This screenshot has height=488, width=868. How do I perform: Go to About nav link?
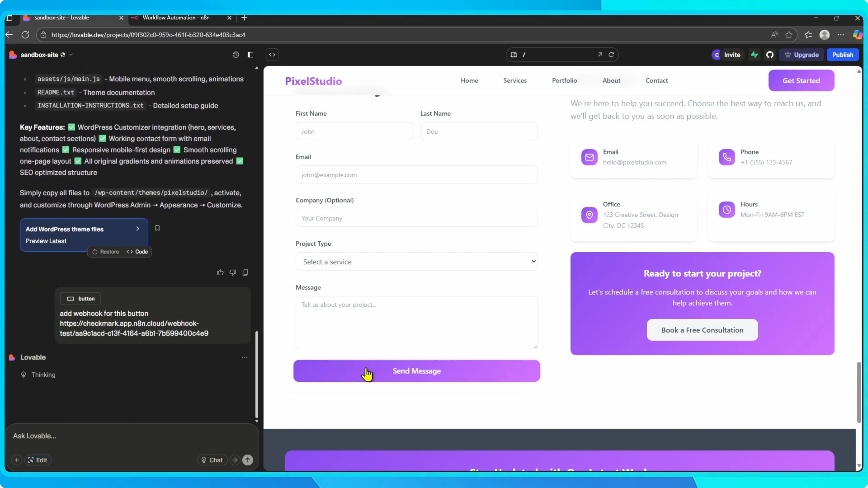611,80
